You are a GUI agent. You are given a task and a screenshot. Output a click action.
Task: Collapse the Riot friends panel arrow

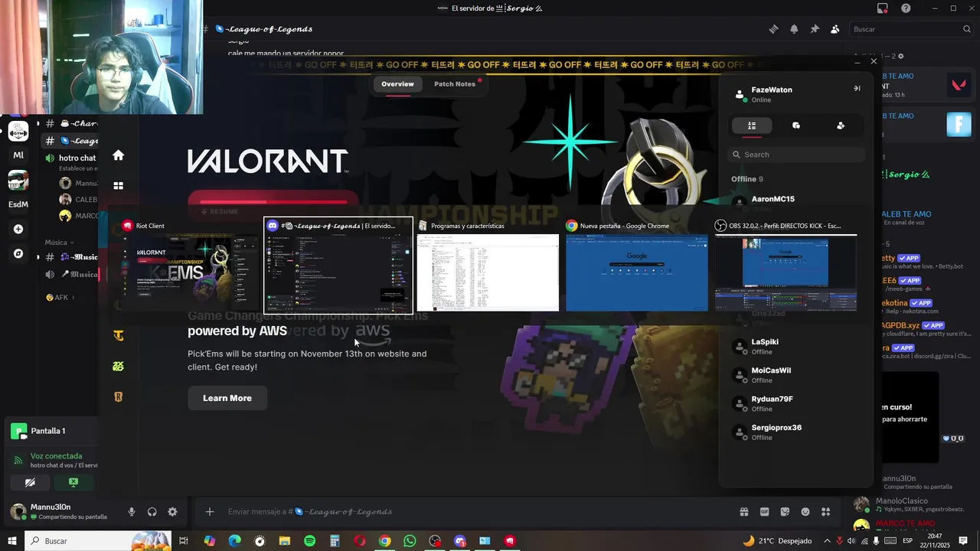point(857,89)
